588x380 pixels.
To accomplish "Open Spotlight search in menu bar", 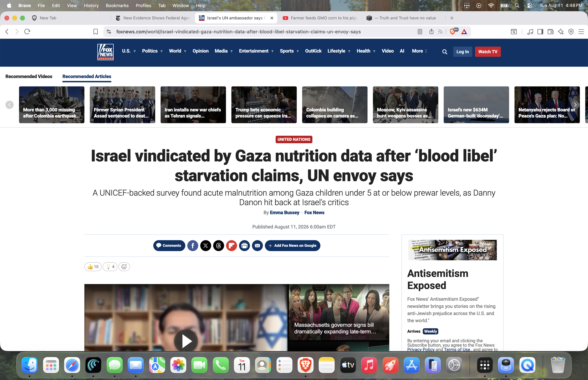I will (x=517, y=5).
